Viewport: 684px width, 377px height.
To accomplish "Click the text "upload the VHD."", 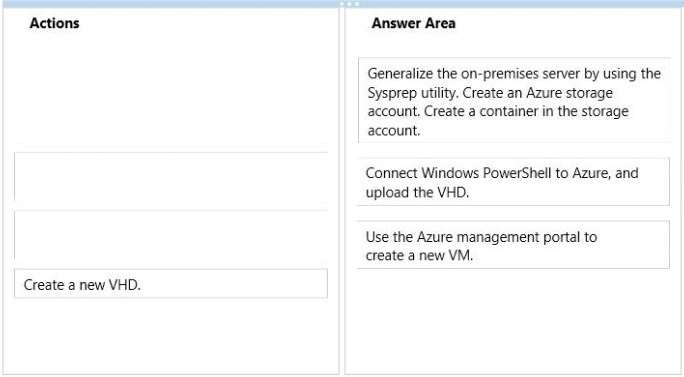I will click(417, 192).
